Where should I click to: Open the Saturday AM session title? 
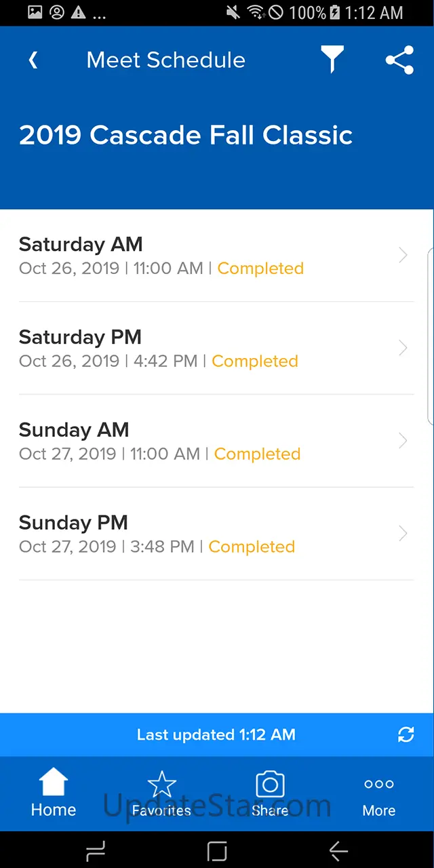(81, 244)
